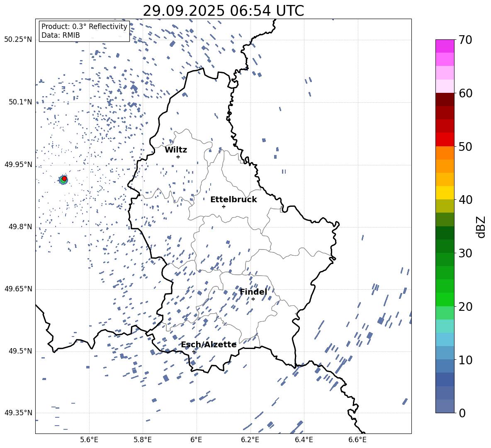This screenshot has width=491, height=448.
Task: Click the 6.2°E longitude label
Action: click(x=250, y=440)
